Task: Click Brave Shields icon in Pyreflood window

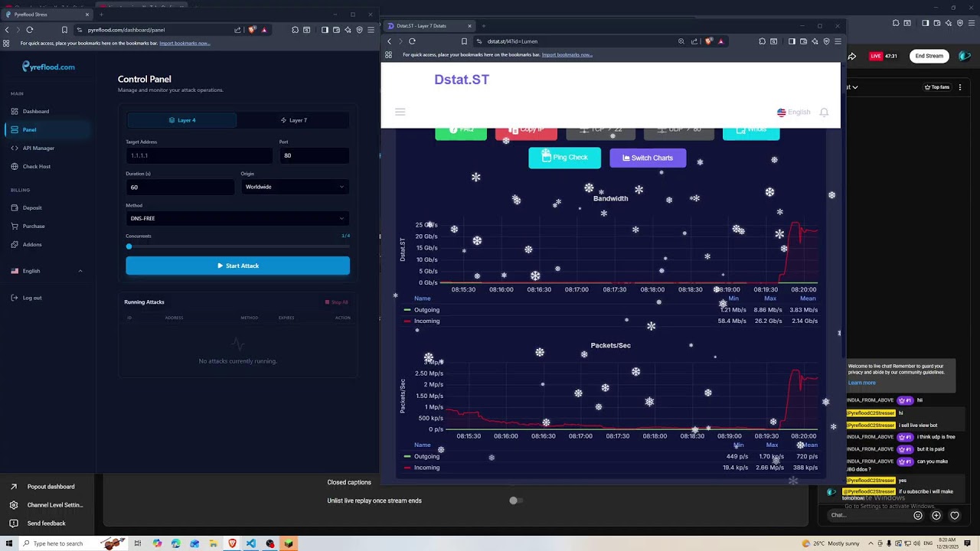Action: pos(252,30)
